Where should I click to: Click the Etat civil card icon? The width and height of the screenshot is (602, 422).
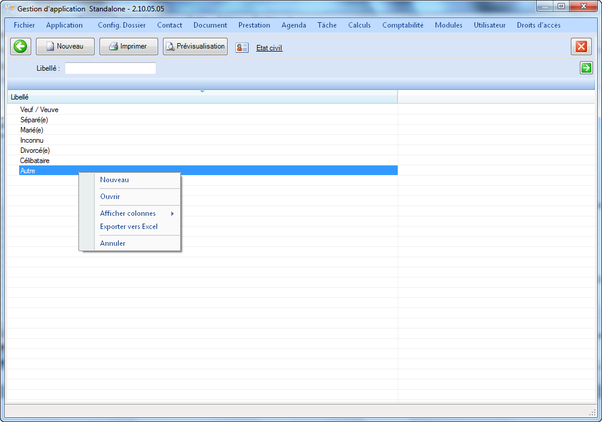[243, 47]
